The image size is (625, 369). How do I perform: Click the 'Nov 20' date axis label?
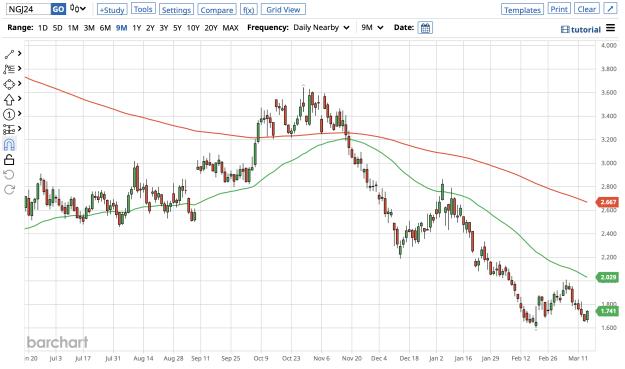tap(352, 358)
